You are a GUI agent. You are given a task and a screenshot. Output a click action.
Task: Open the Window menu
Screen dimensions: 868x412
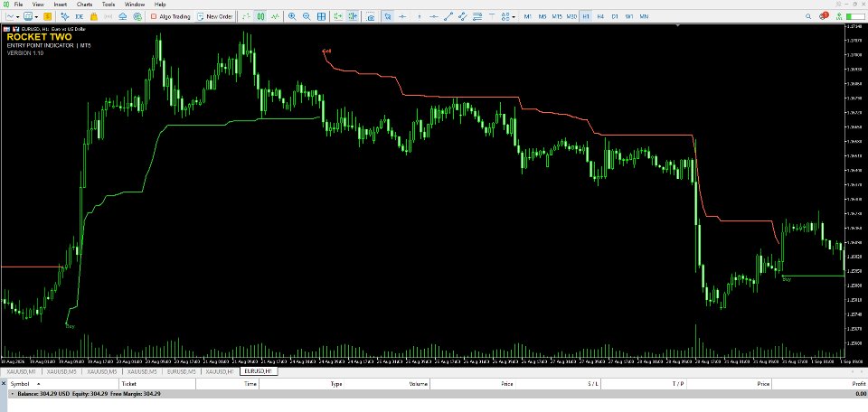click(x=135, y=5)
